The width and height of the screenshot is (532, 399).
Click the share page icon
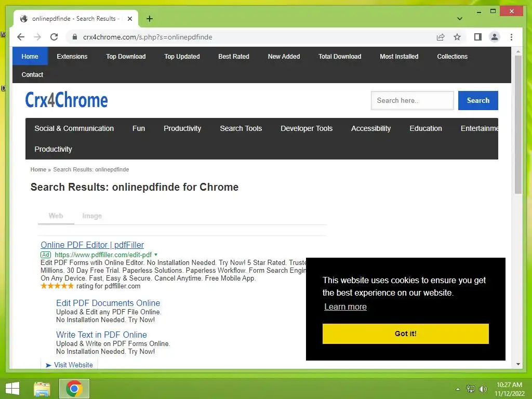[441, 37]
